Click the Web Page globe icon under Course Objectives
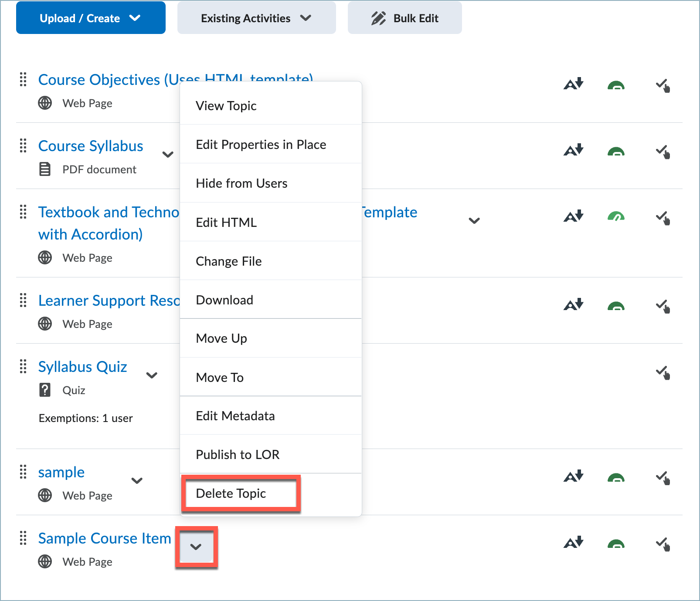The image size is (700, 601). coord(44,103)
